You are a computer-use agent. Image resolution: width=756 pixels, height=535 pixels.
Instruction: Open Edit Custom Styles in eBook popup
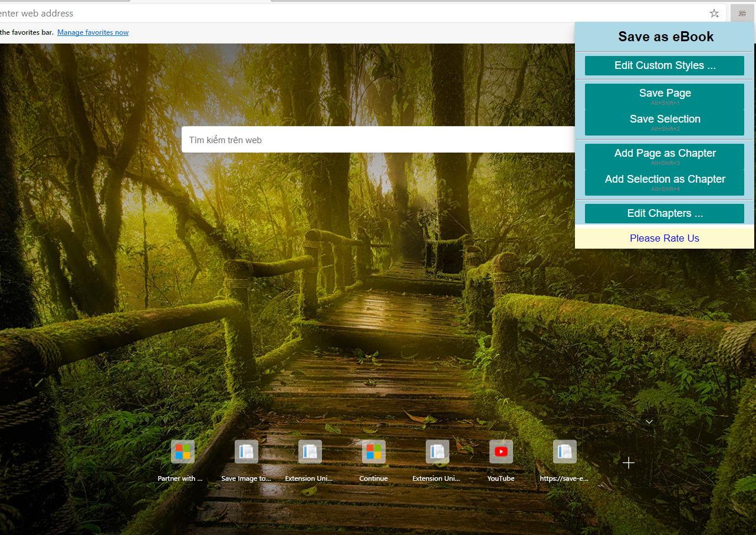(x=664, y=65)
